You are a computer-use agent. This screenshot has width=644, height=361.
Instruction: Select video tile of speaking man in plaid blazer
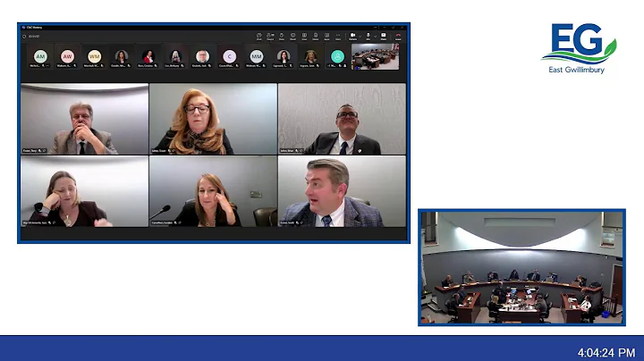click(x=342, y=191)
